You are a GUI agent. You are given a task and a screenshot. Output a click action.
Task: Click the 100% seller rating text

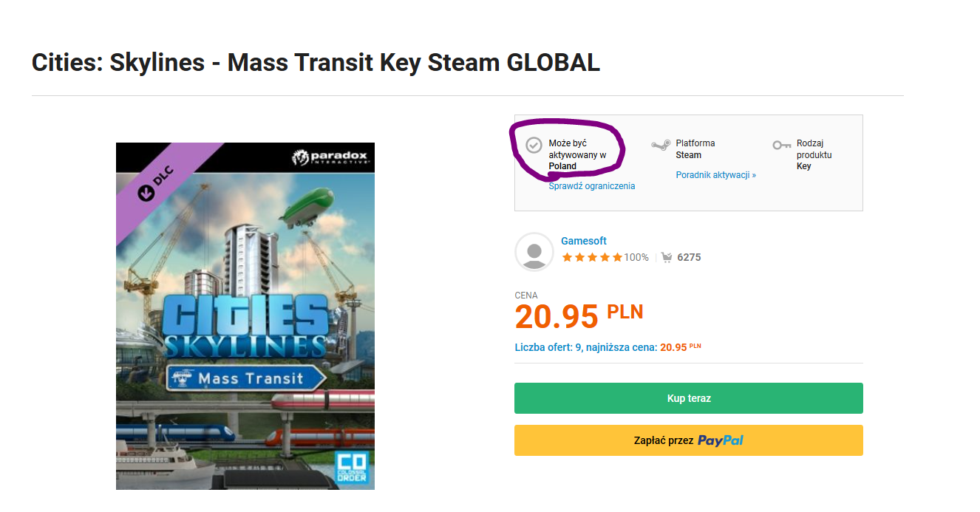[636, 257]
